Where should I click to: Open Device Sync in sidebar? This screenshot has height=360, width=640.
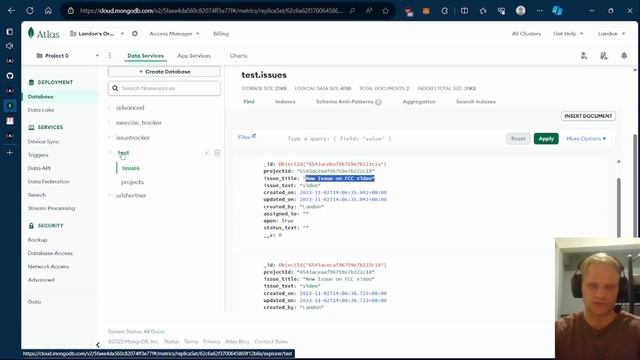tap(43, 142)
